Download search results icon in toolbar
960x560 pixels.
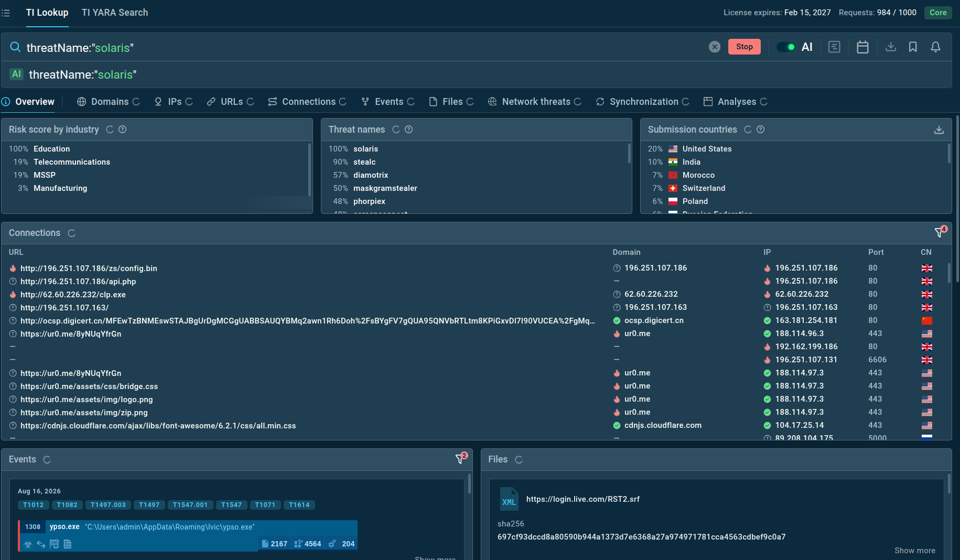[890, 47]
